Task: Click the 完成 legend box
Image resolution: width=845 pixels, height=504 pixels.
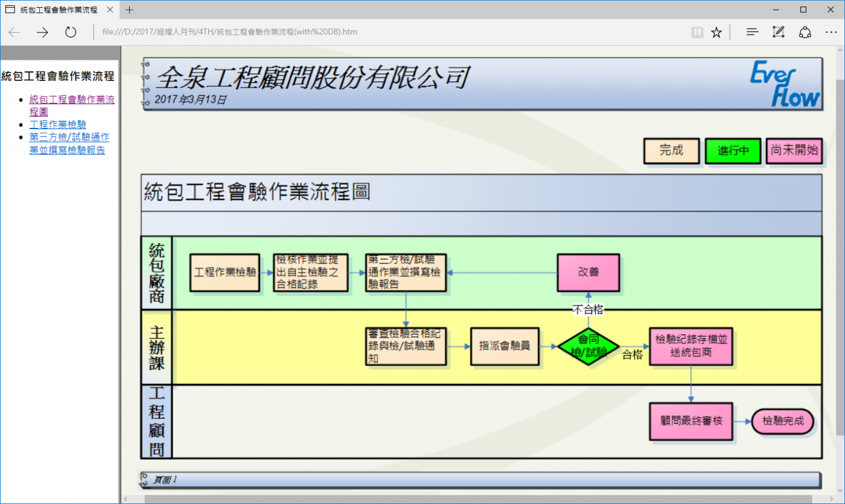Action: (671, 151)
